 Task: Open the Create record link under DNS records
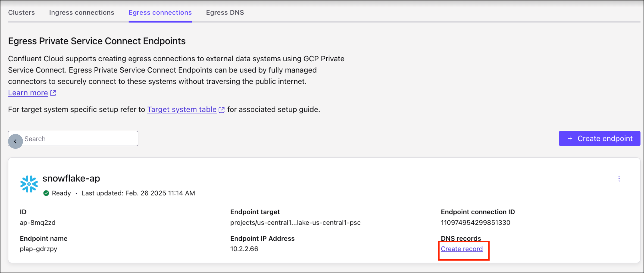tap(462, 249)
